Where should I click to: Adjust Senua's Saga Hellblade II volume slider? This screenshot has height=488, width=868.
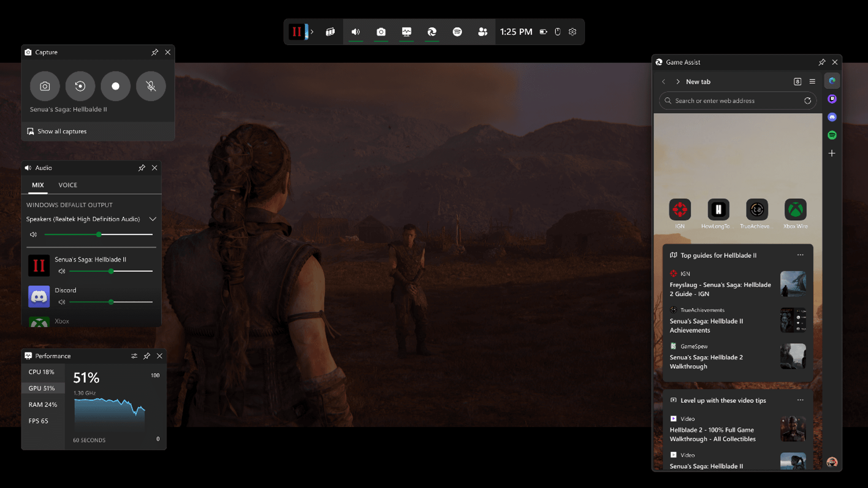(111, 270)
